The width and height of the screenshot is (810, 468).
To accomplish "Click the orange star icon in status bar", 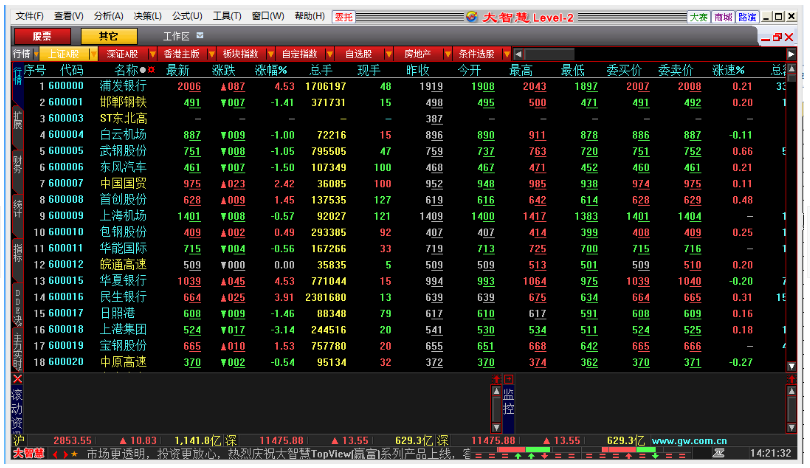I will tap(74, 454).
